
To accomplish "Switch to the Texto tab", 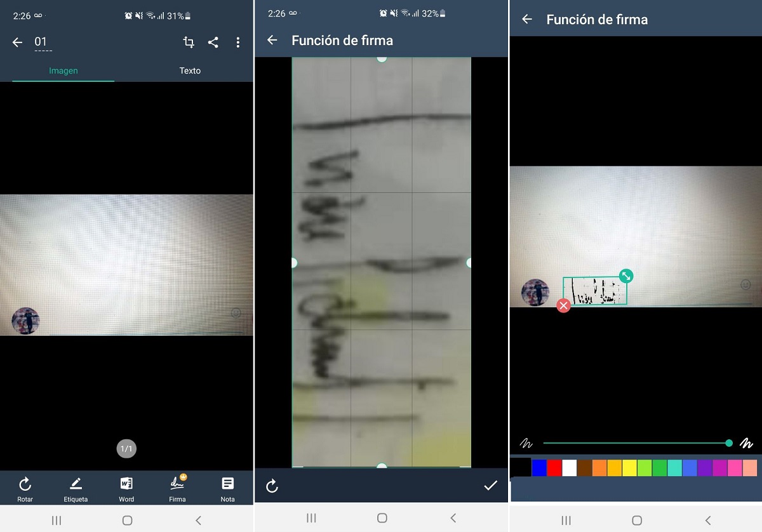I will point(190,70).
